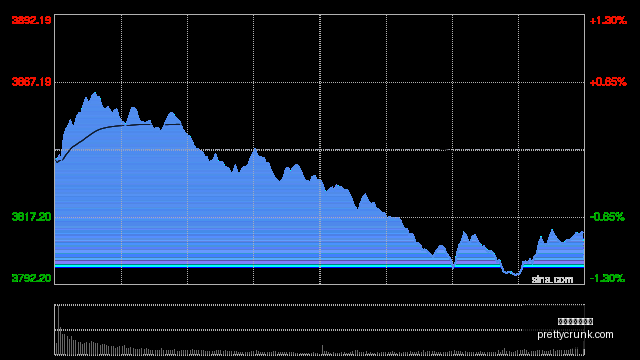Select the 3867.19 price label
Screen dimensions: 640x360
[x=31, y=82]
